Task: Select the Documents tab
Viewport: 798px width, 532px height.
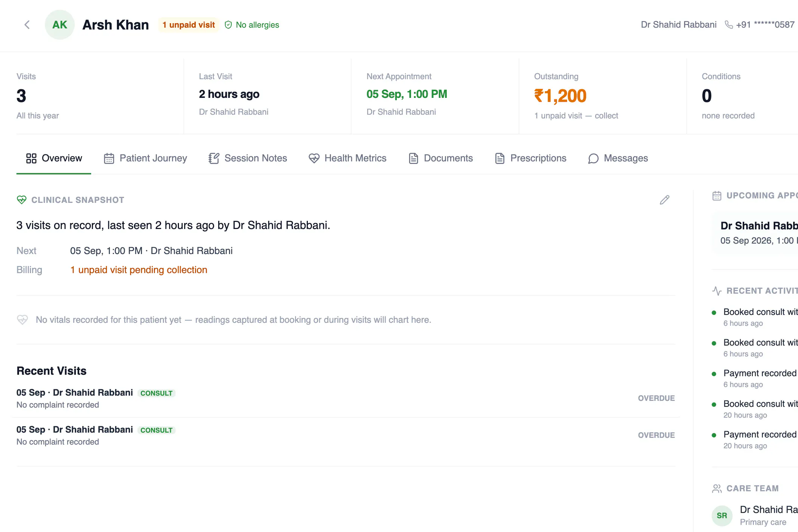Action: (441, 158)
